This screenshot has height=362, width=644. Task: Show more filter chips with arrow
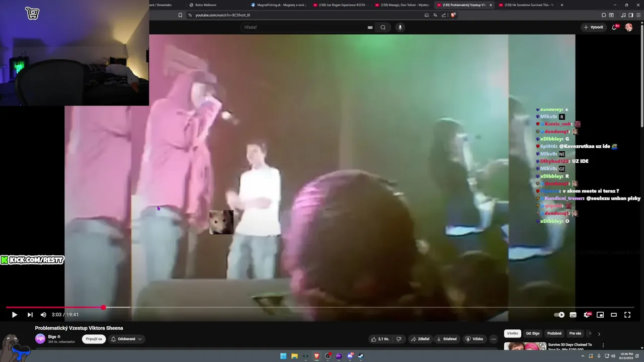(x=599, y=333)
